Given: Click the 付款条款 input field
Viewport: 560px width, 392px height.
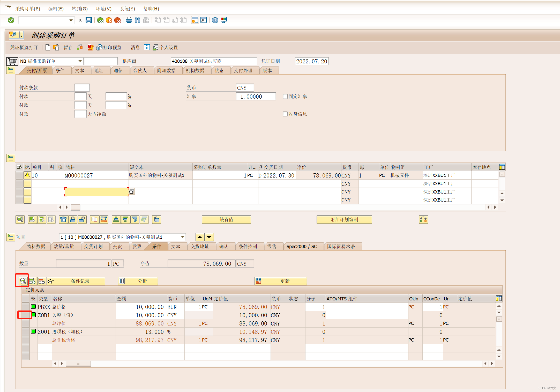Looking at the screenshot, I should tap(82, 88).
